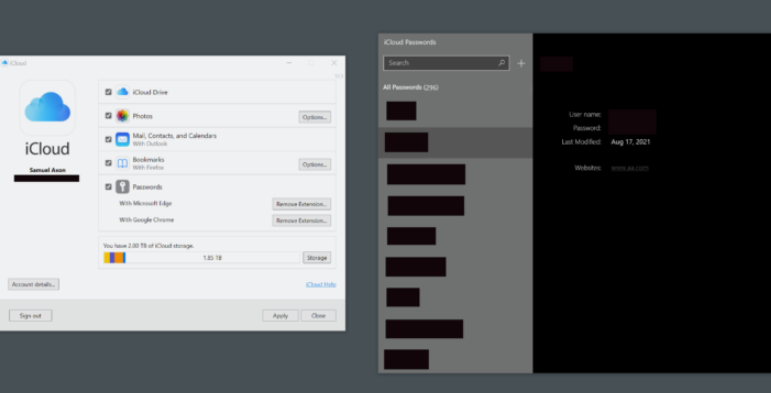Screen dimensions: 771x393
Task: Add a new password with plus icon
Action: pos(521,63)
